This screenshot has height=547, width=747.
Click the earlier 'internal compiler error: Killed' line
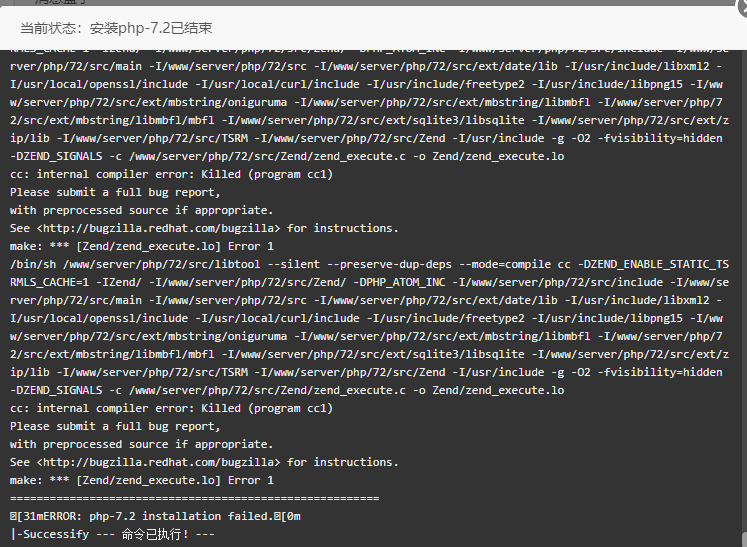pyautogui.click(x=172, y=174)
